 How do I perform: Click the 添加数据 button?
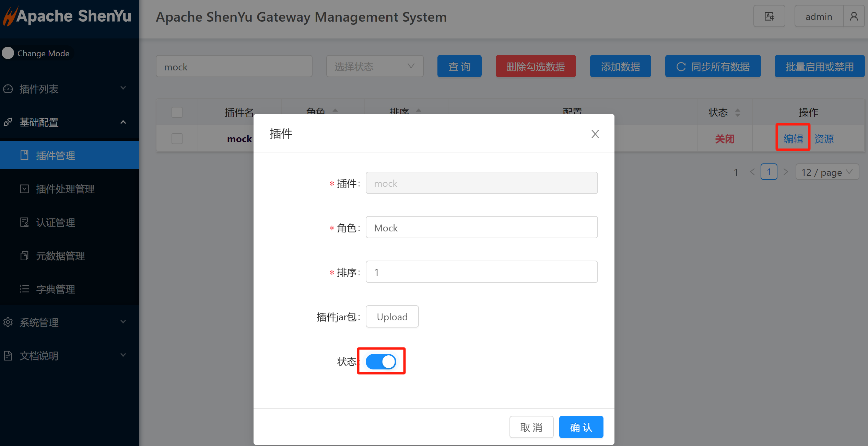tap(620, 66)
